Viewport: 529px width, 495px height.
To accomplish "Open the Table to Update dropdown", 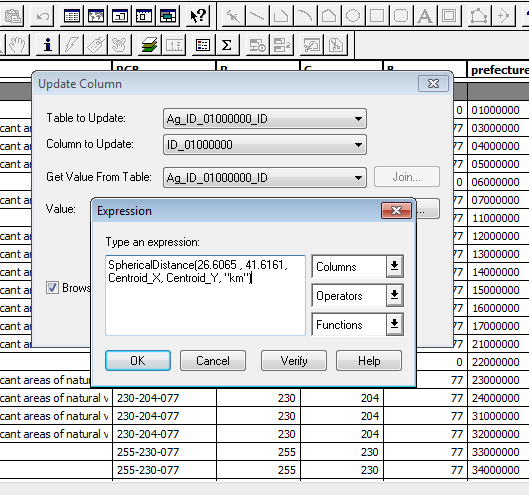I will [265, 118].
